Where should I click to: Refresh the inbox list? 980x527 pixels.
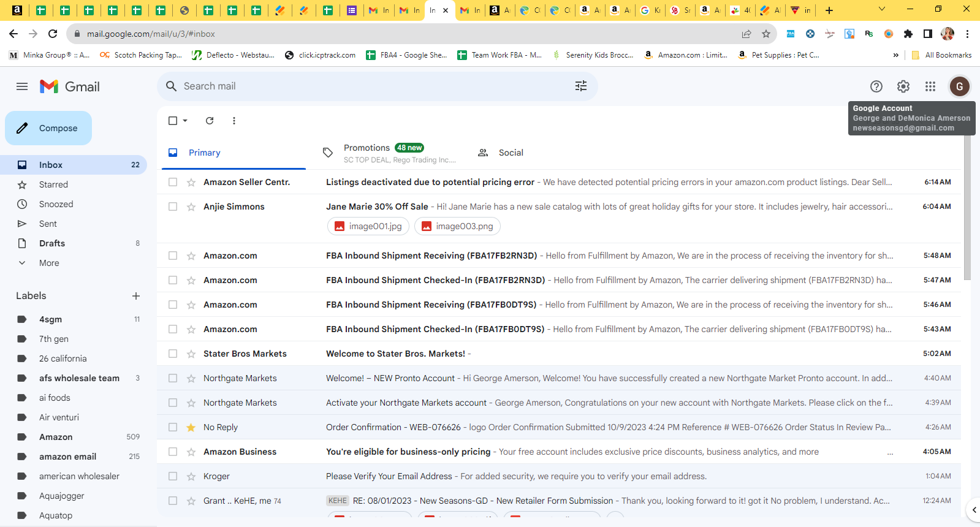coord(210,121)
